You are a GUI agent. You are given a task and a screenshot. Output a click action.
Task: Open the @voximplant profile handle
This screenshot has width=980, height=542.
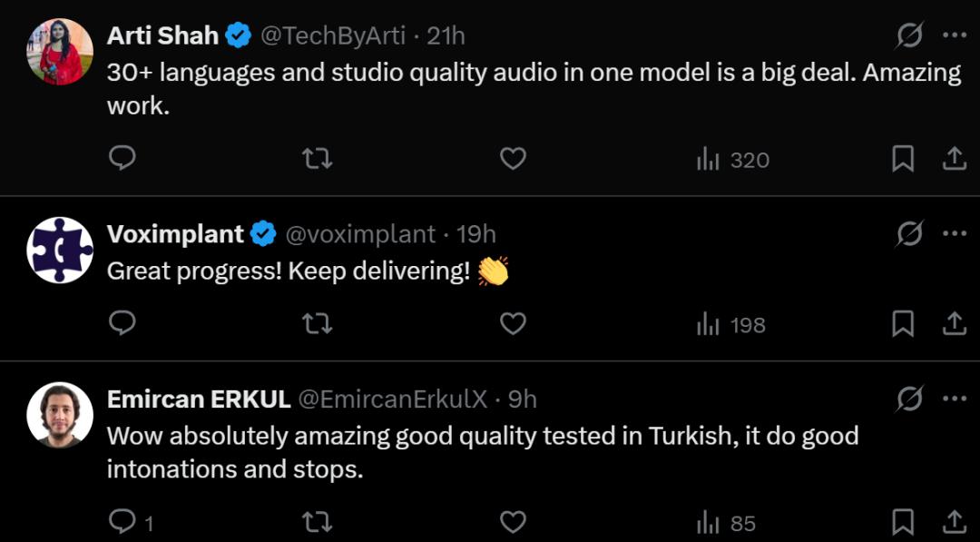click(x=360, y=233)
